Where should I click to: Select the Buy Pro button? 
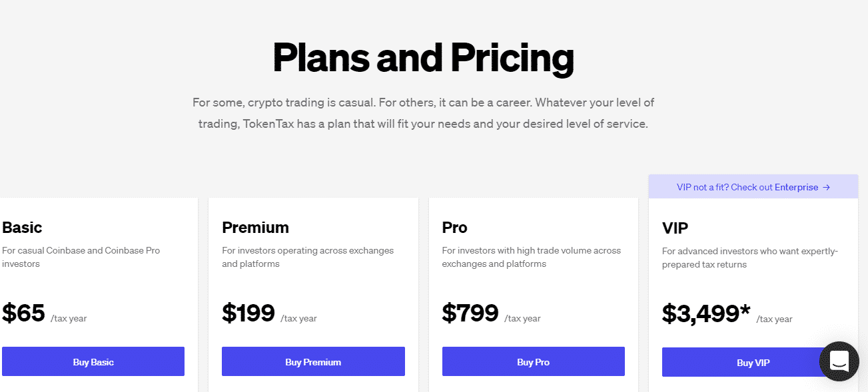click(534, 361)
